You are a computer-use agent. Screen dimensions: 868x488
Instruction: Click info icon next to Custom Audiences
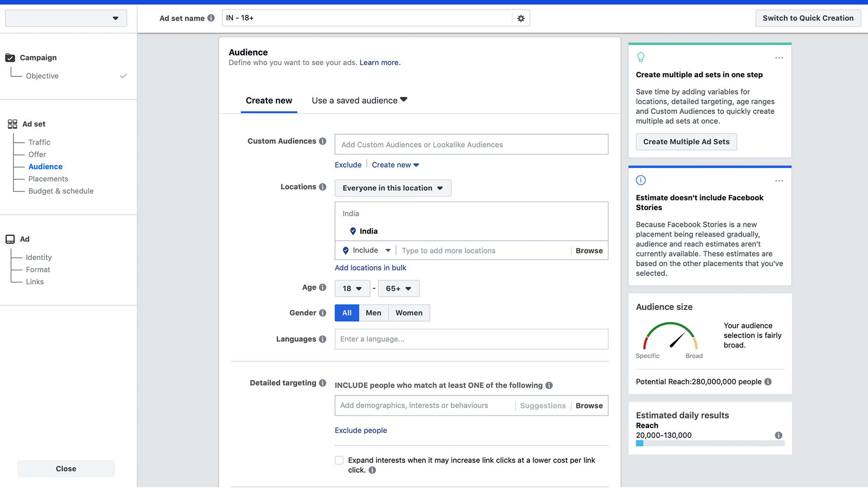[x=322, y=141]
